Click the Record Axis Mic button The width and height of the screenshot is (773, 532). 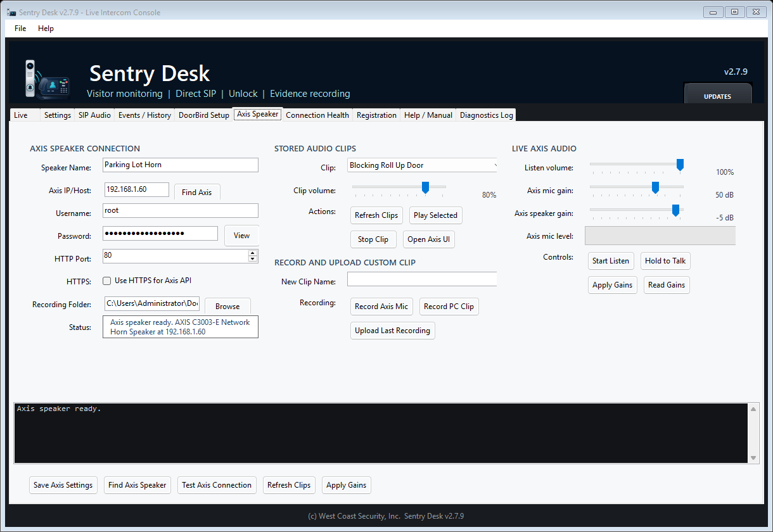(x=381, y=307)
